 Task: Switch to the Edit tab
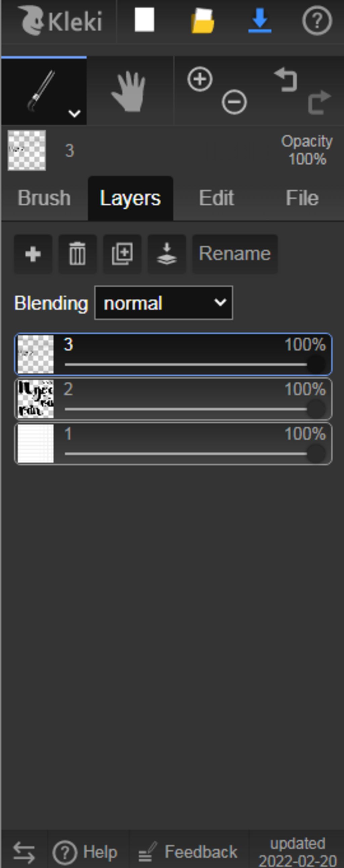[x=216, y=198]
